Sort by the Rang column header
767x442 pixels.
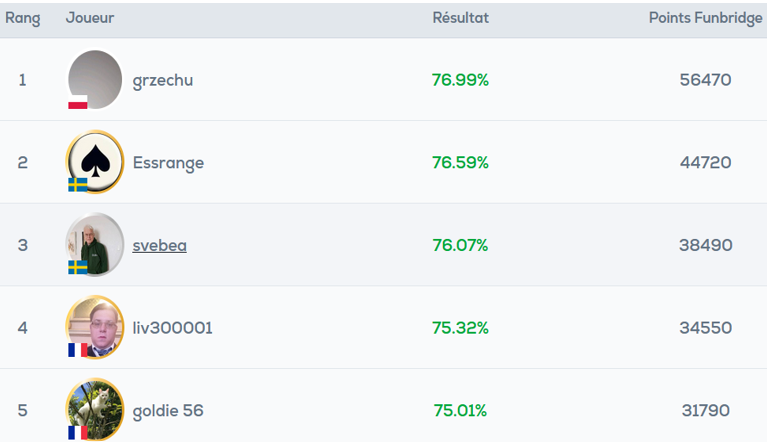(23, 19)
